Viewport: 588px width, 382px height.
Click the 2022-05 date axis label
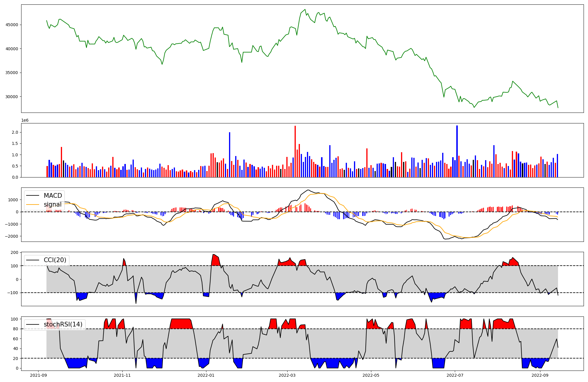click(371, 375)
